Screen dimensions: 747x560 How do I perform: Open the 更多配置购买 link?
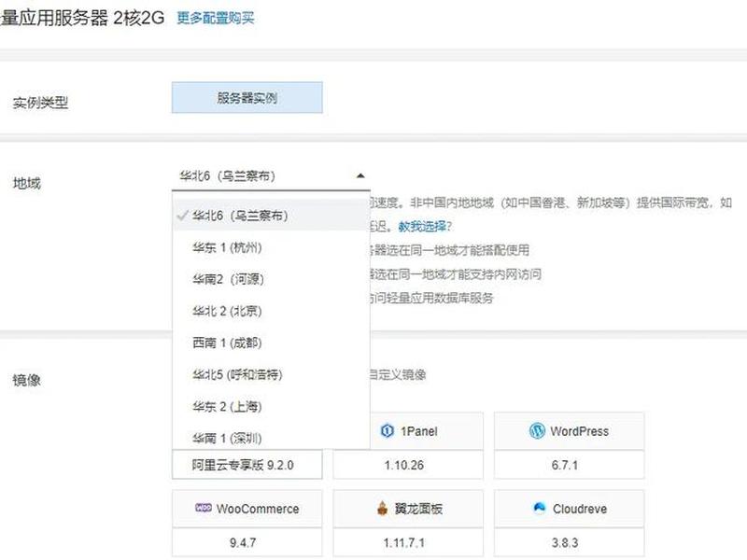(x=216, y=18)
